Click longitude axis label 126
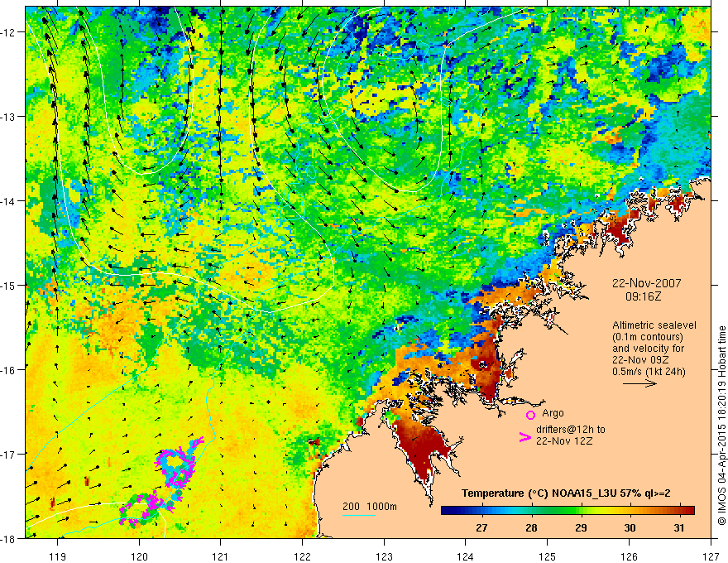The width and height of the screenshot is (728, 563). pos(629,556)
